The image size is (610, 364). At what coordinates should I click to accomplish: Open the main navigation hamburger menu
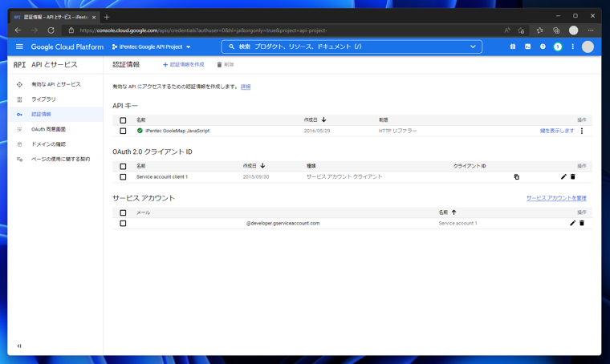[x=19, y=47]
